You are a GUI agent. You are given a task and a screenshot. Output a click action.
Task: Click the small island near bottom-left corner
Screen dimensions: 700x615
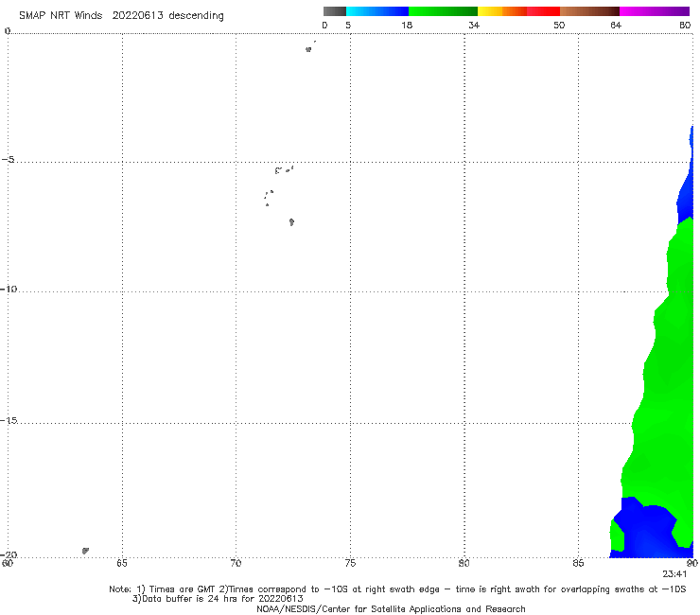point(85,551)
